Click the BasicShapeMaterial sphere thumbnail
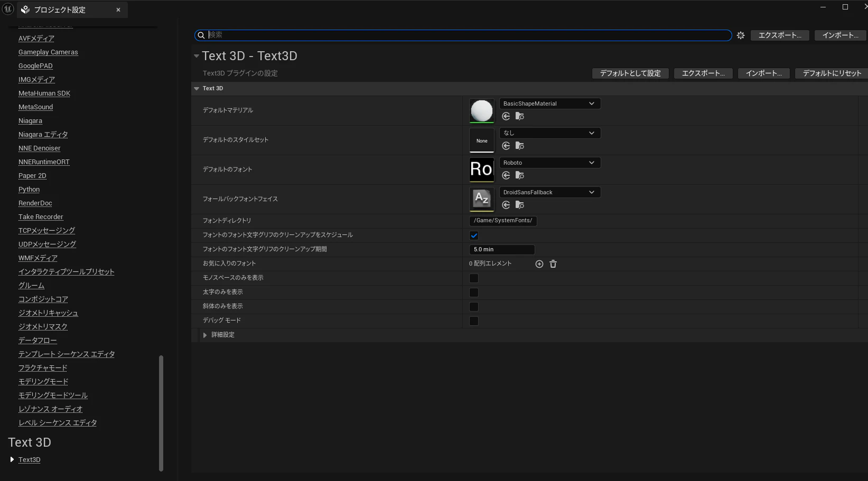This screenshot has width=868, height=481. pos(482,111)
